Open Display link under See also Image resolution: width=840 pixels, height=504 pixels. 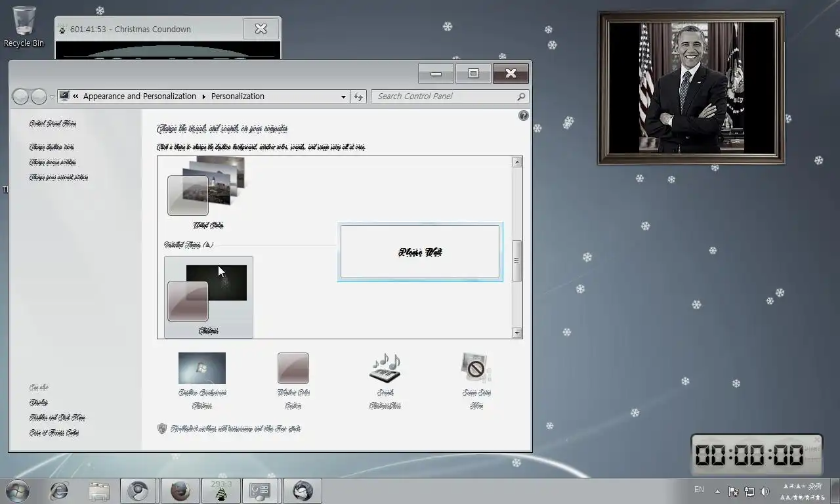point(39,402)
